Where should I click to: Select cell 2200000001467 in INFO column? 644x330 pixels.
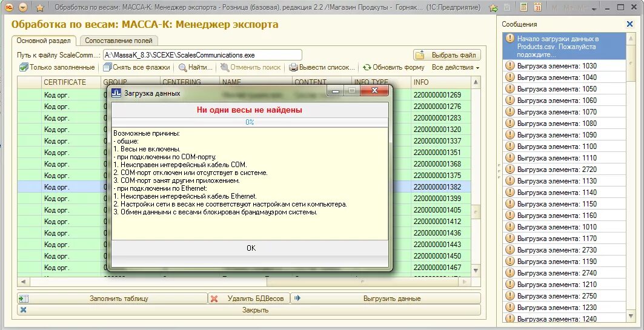click(440, 267)
